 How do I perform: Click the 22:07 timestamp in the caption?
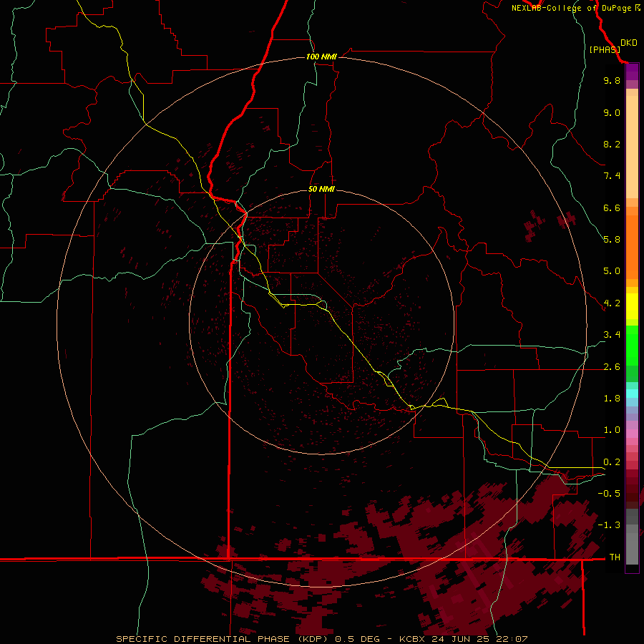point(512,639)
